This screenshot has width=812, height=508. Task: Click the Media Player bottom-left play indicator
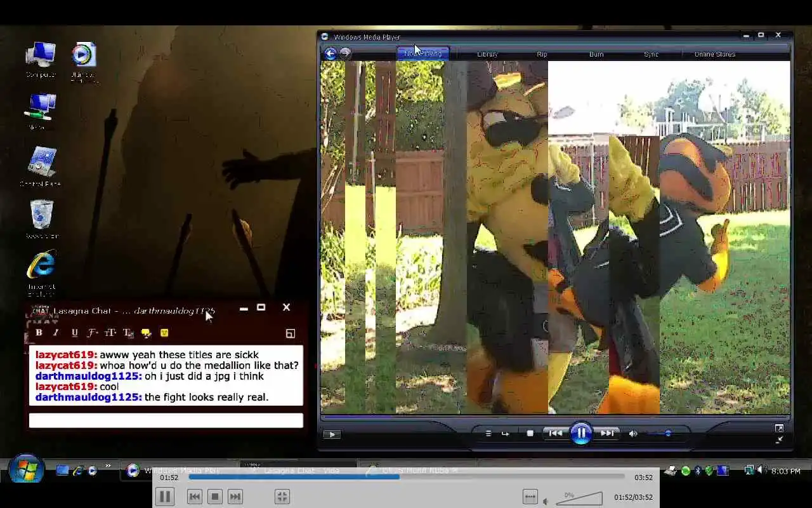pyautogui.click(x=332, y=434)
